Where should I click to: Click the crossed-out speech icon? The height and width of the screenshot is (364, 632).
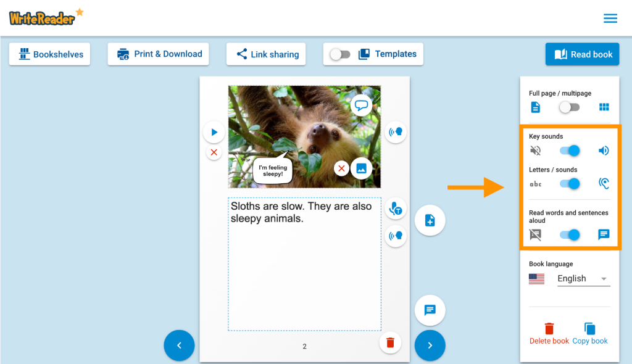coord(535,234)
